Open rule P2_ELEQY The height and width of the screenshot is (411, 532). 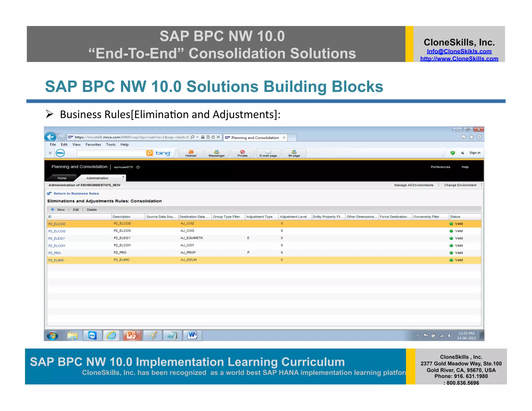(x=56, y=238)
